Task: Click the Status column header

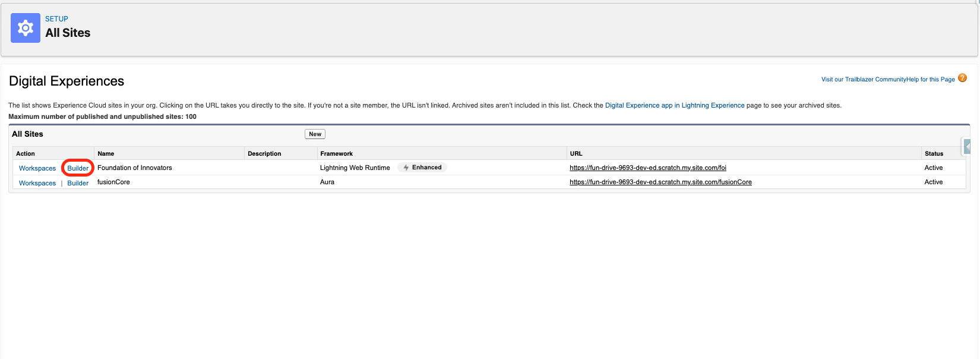Action: coord(934,153)
